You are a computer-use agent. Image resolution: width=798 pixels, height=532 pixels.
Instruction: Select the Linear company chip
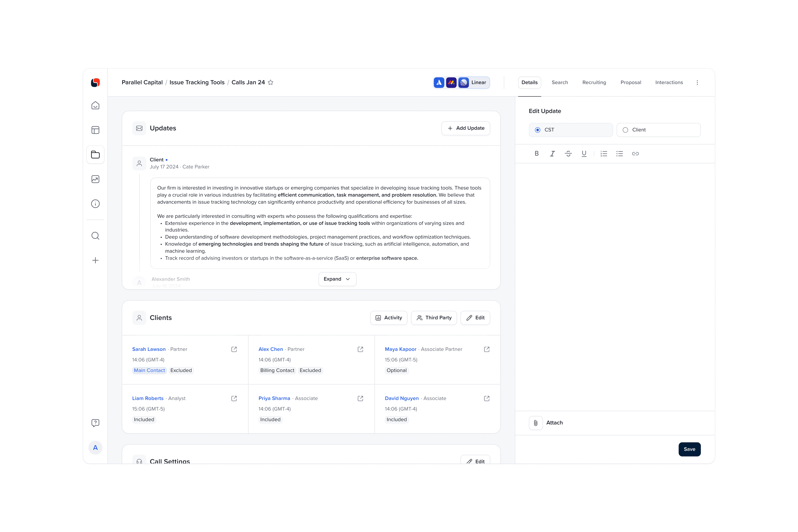coord(474,83)
